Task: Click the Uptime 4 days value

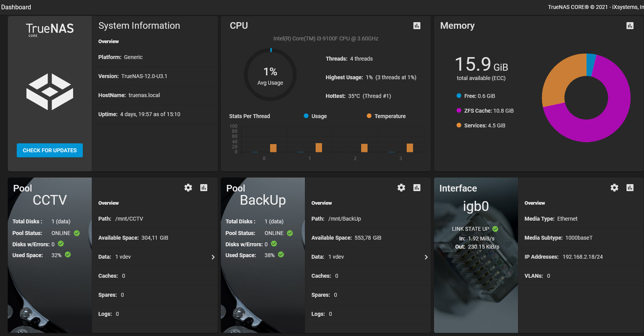Action: [150, 114]
